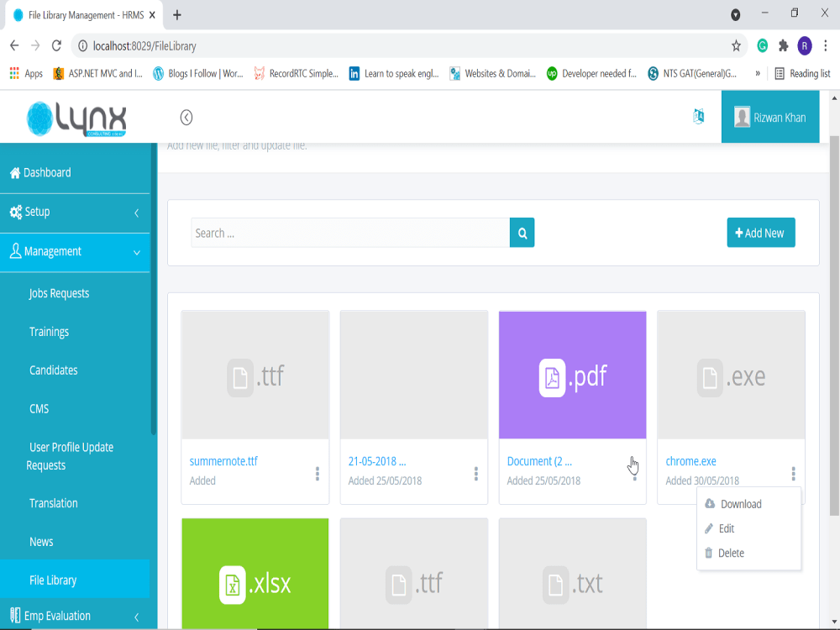
Task: Open the kebab menu for chrome.exe
Action: pos(794,473)
